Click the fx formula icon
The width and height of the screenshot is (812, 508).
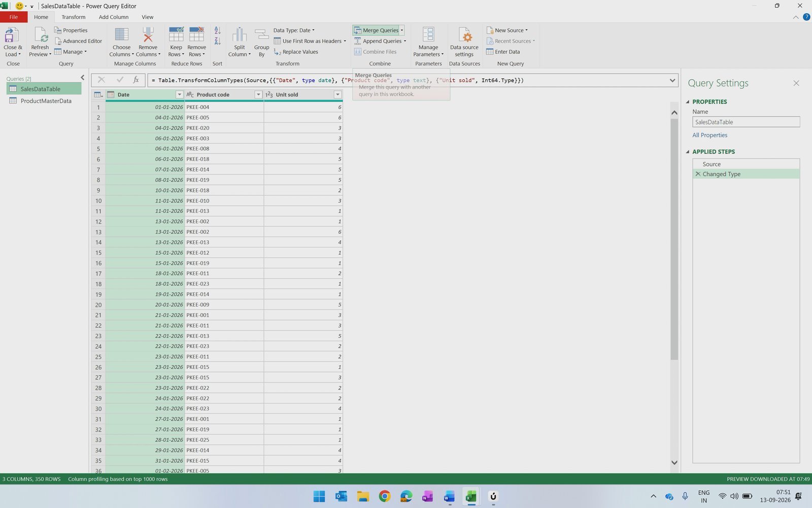point(136,80)
